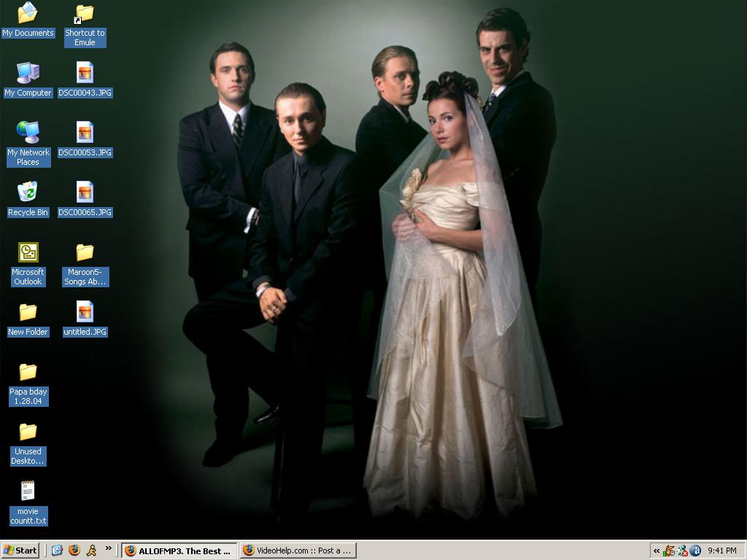Screen dimensions: 747x560
Task: Expand the Quick Launch overflow chevron
Action: click(108, 548)
